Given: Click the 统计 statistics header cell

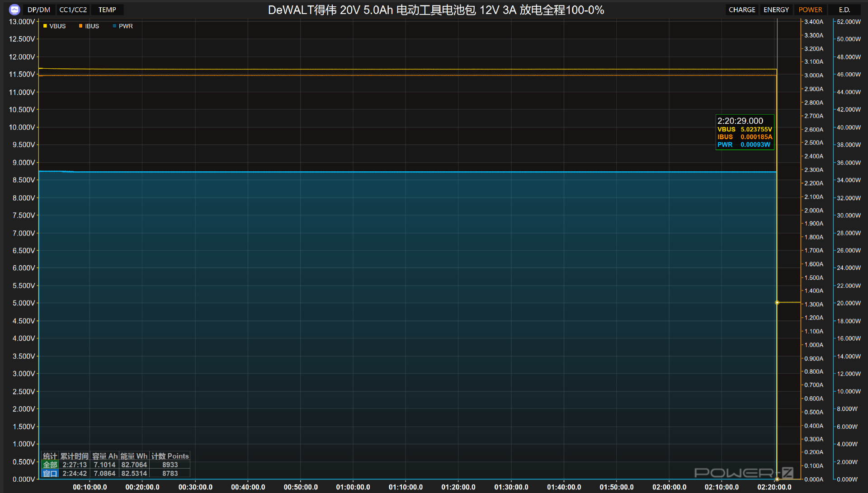Looking at the screenshot, I should tap(50, 456).
